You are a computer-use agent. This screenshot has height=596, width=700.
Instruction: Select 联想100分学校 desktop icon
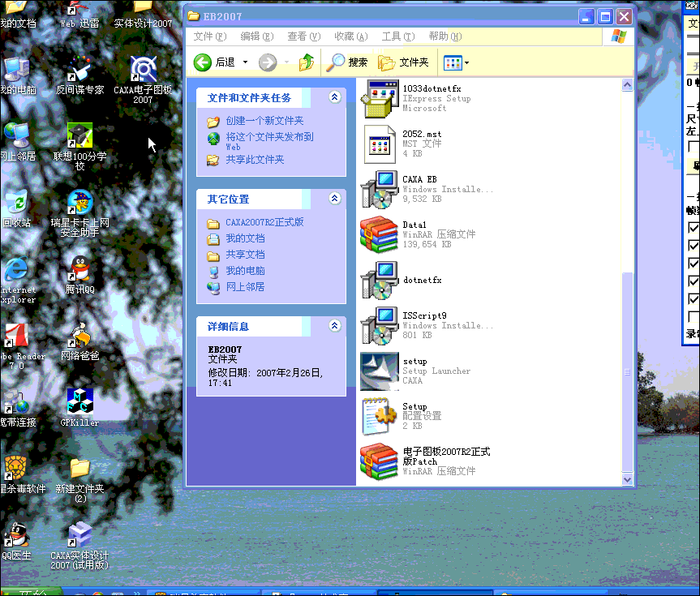pos(79,147)
